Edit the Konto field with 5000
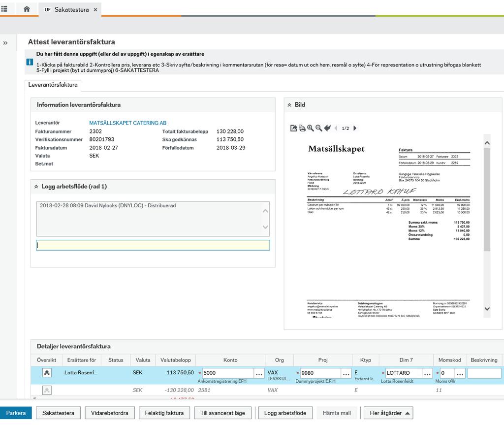504x425 pixels. (x=227, y=373)
